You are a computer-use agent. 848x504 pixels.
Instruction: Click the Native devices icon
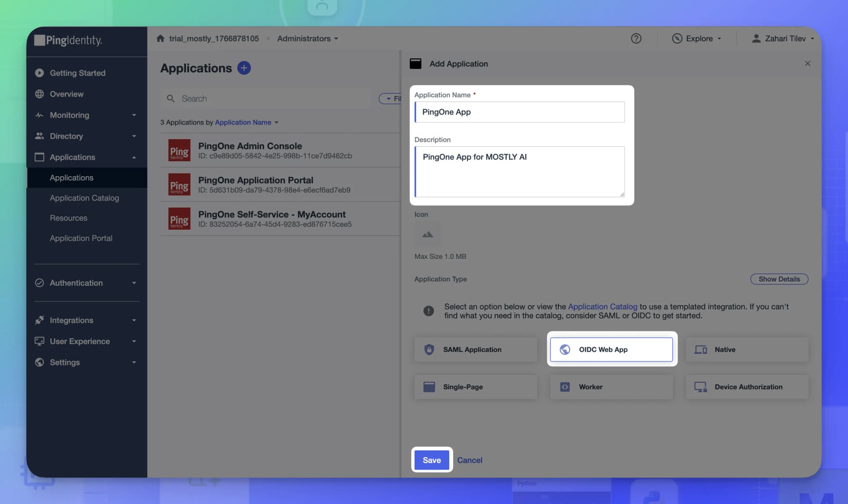(700, 349)
